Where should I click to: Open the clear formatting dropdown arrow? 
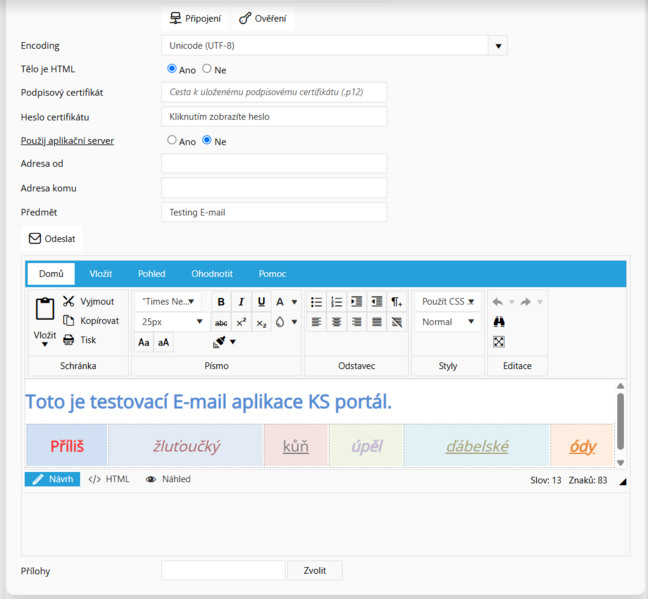pyautogui.click(x=233, y=342)
